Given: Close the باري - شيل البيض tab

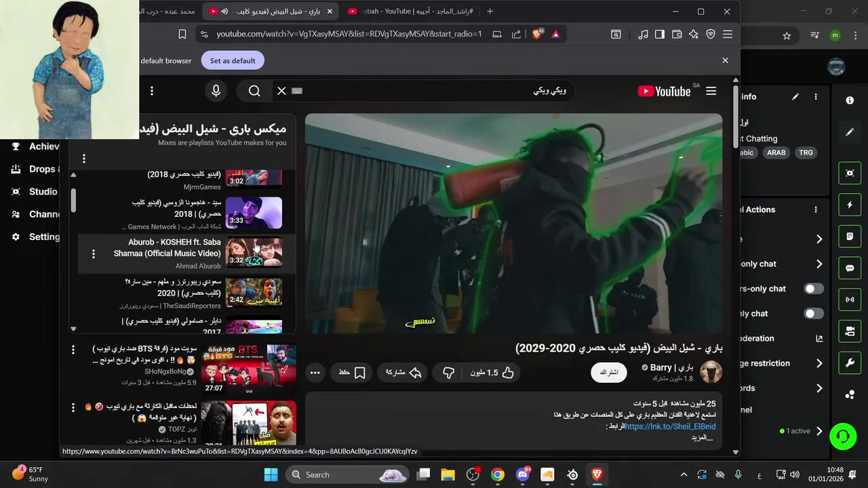Looking at the screenshot, I should tap(330, 12).
